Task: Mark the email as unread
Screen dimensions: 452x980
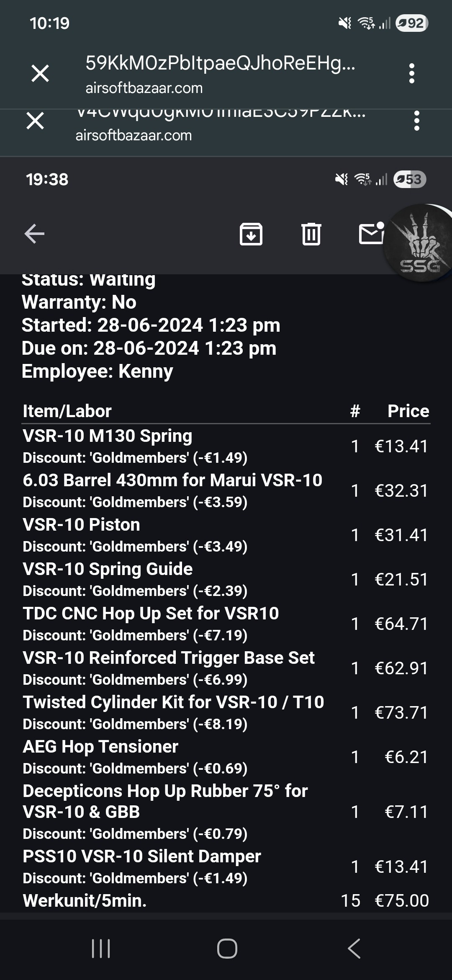Action: click(372, 233)
